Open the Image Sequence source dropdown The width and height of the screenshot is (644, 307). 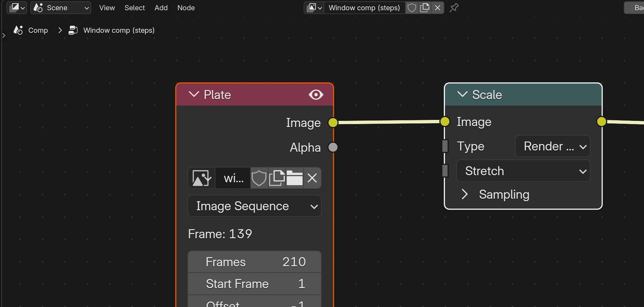pos(255,206)
